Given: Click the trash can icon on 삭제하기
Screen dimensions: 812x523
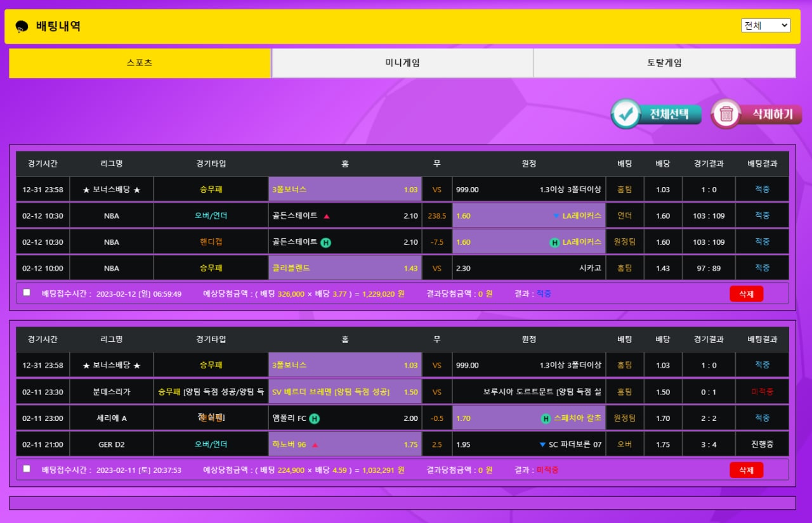Looking at the screenshot, I should pyautogui.click(x=726, y=114).
